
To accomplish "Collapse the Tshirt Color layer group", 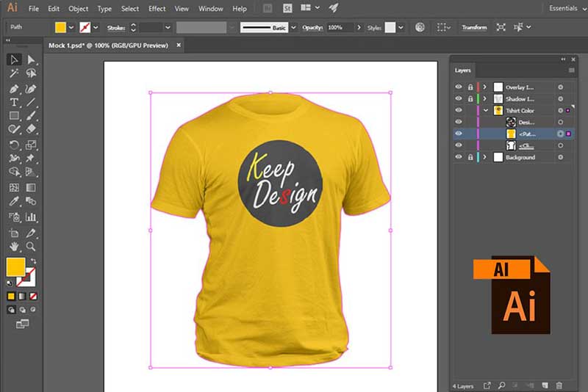I will pyautogui.click(x=486, y=110).
